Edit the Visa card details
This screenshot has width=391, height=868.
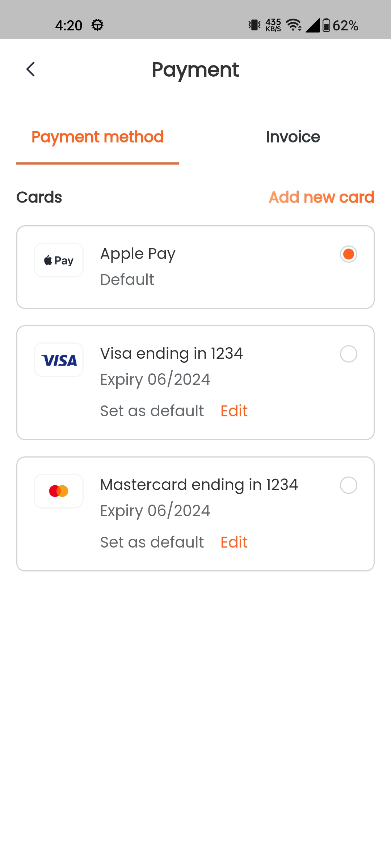(x=234, y=411)
